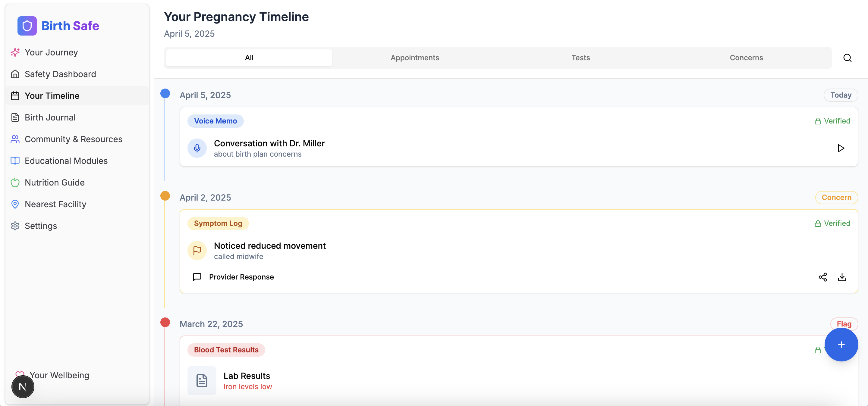
Task: Click the flag icon beside reduced movement
Action: point(197,251)
